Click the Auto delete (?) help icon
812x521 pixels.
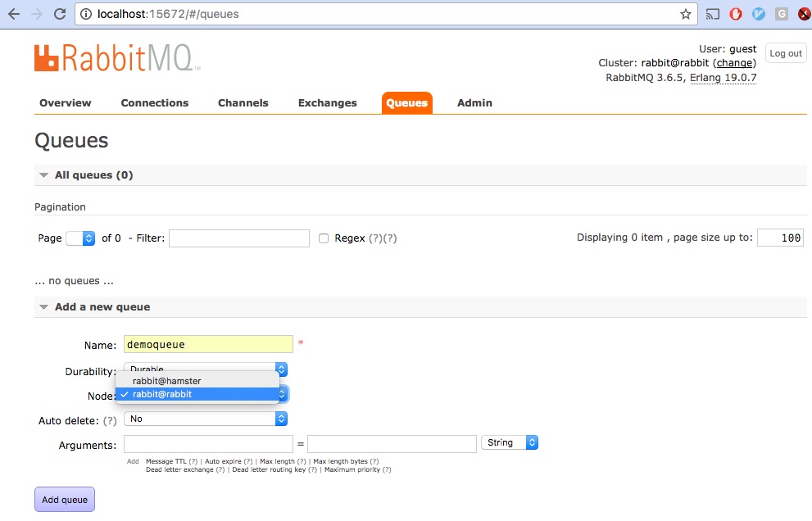point(110,420)
